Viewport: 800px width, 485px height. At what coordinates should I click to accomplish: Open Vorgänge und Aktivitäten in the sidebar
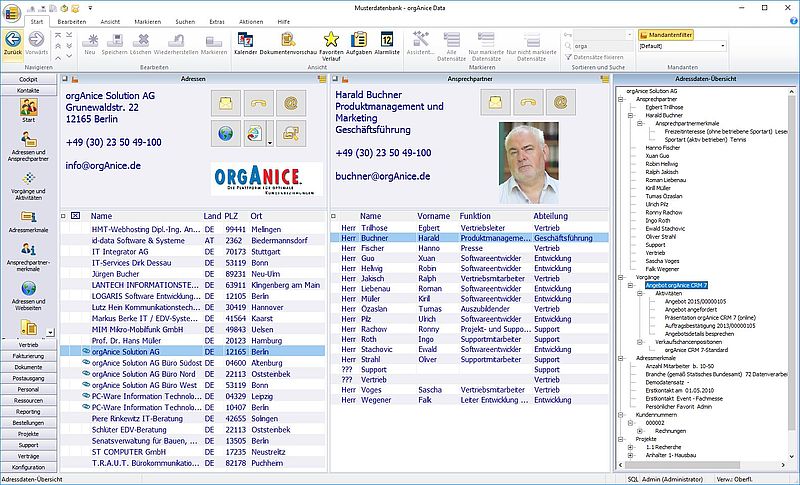click(x=29, y=186)
